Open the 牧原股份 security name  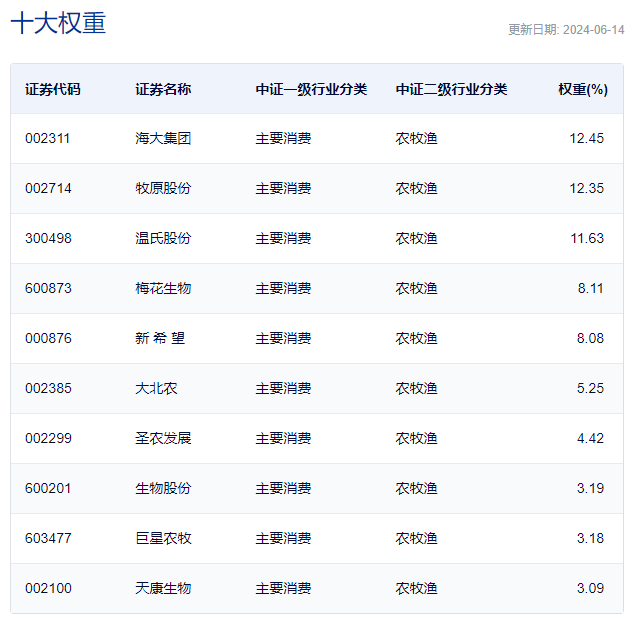[163, 188]
